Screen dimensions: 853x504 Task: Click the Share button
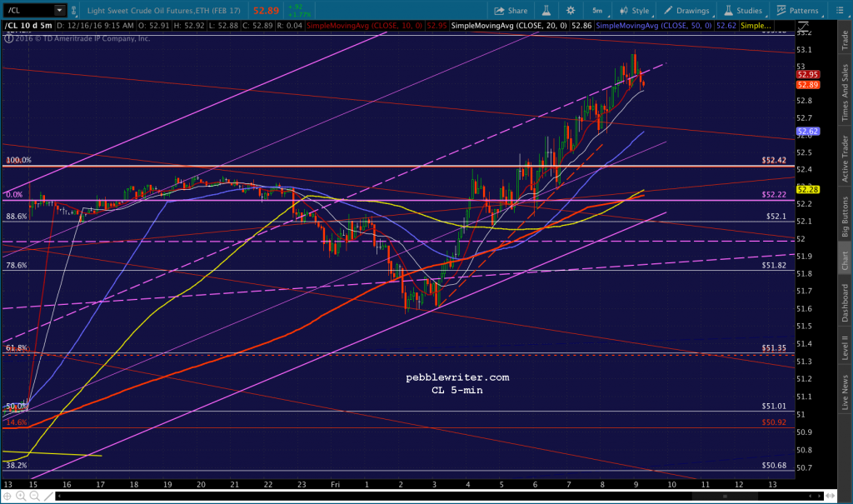tap(511, 10)
